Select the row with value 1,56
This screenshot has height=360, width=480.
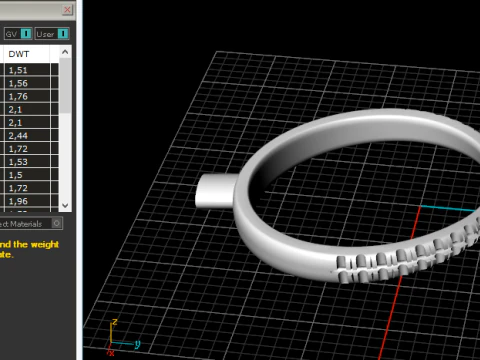pyautogui.click(x=29, y=83)
